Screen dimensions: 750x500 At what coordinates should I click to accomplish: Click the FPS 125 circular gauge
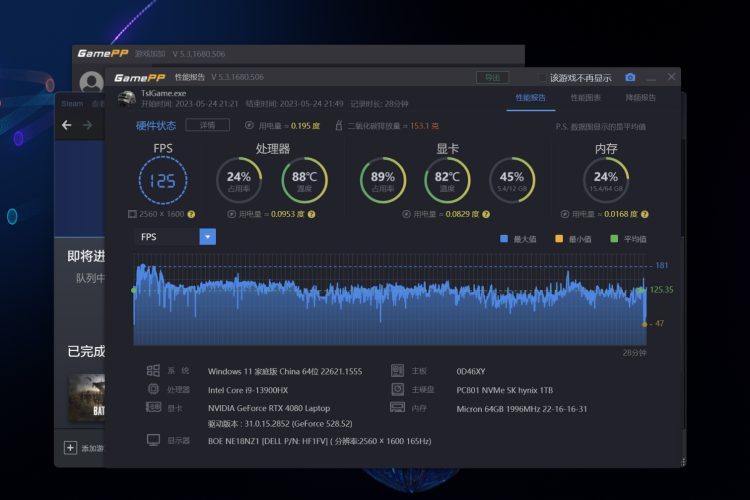tap(163, 180)
